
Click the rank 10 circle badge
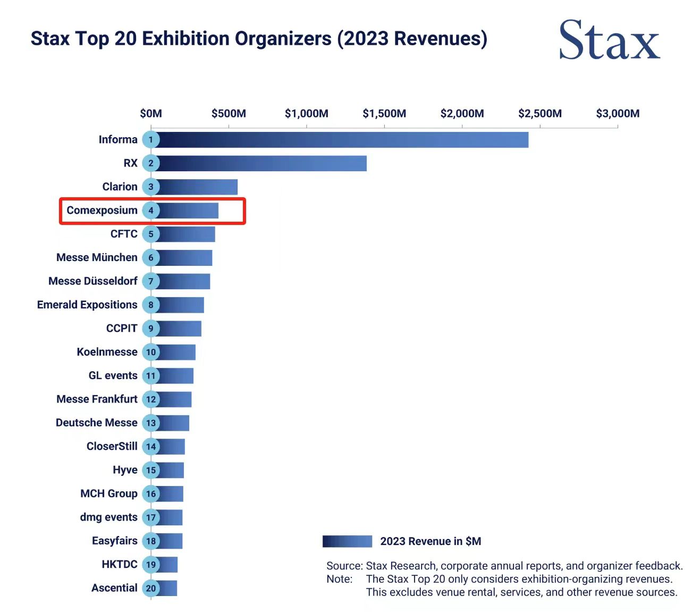click(x=151, y=352)
